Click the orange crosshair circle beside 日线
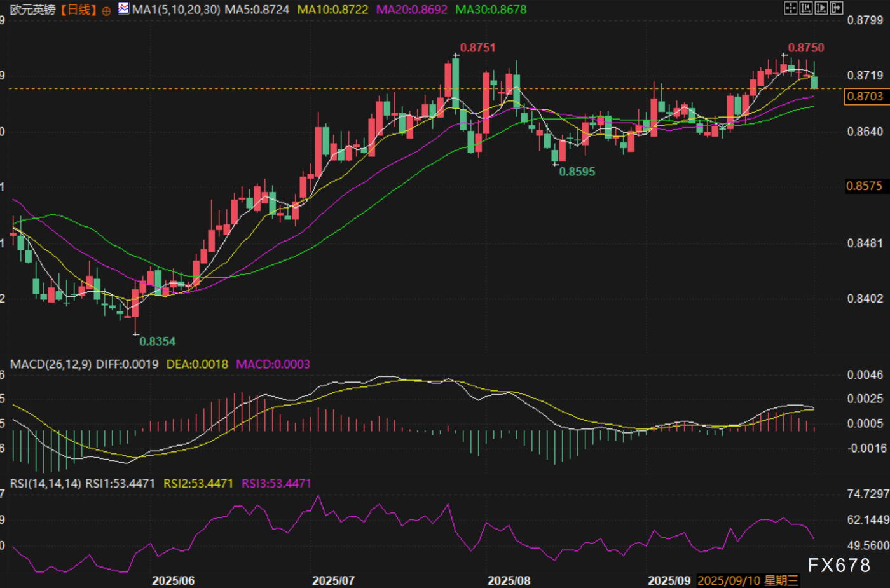 [x=106, y=11]
